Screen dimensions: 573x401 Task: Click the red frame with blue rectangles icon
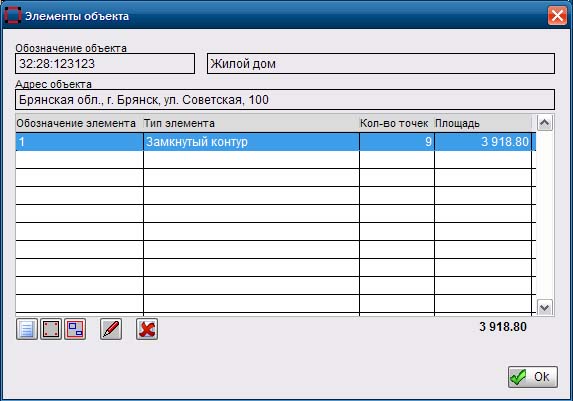click(75, 329)
